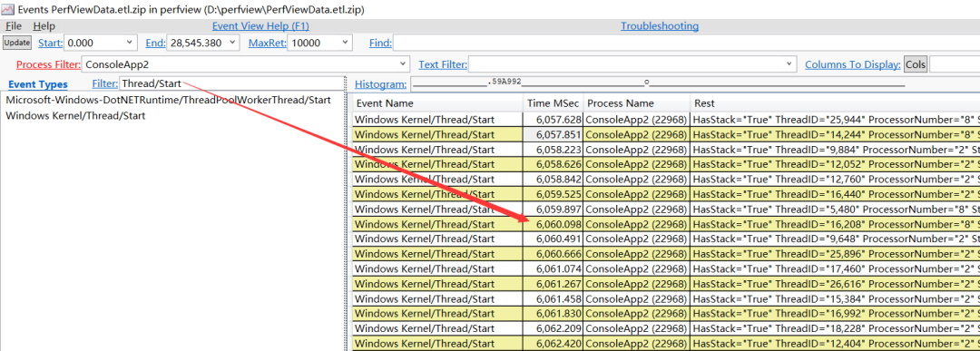The image size is (980, 351).
Task: Expand the MaxRet dropdown
Action: pyautogui.click(x=345, y=43)
